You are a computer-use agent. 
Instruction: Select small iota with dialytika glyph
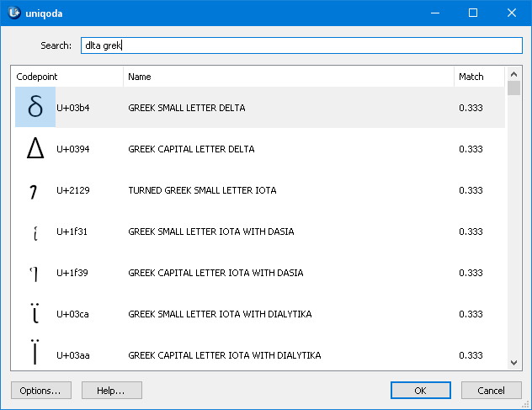click(x=35, y=315)
